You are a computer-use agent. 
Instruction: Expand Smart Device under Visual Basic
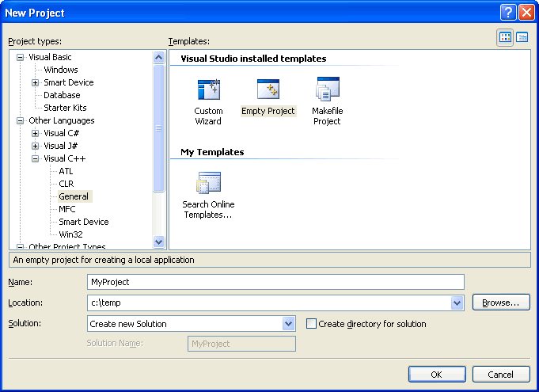point(35,82)
